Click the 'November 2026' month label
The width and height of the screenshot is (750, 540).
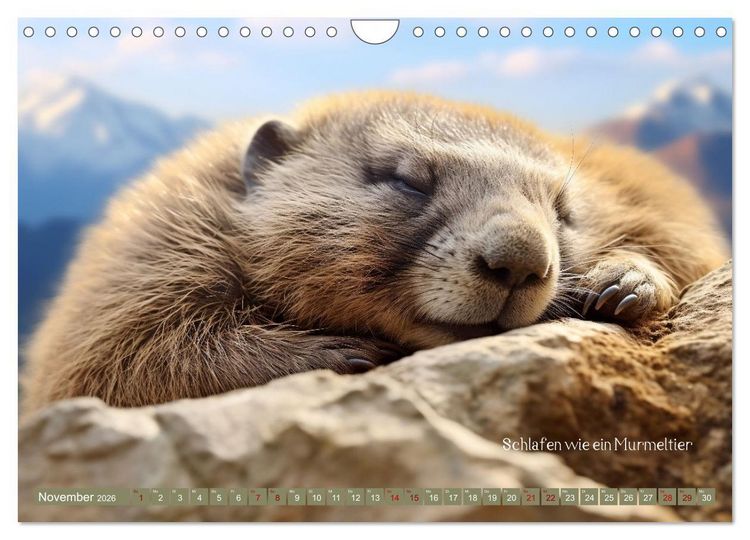[x=77, y=497]
